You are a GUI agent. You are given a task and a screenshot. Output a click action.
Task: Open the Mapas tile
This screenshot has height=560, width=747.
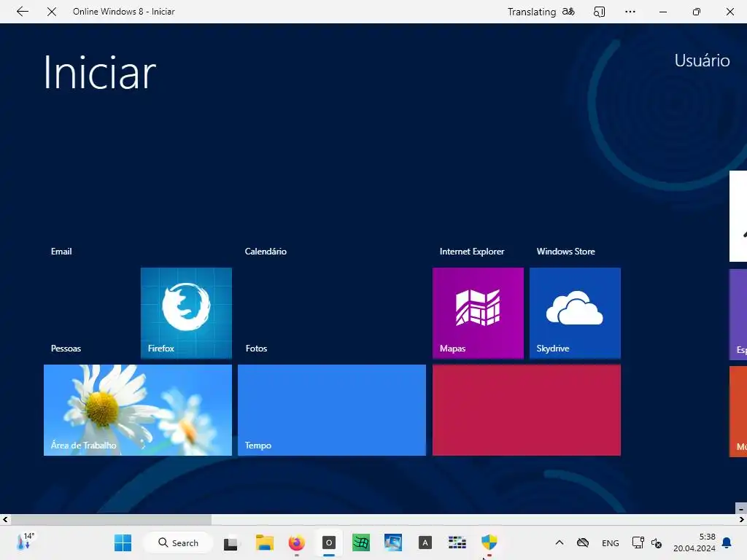pyautogui.click(x=478, y=313)
